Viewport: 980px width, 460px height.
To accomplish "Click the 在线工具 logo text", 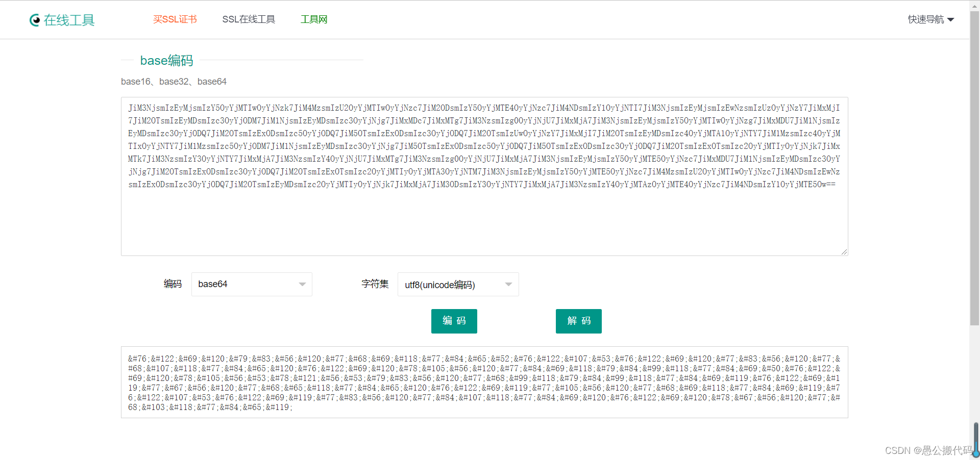I will click(x=69, y=20).
